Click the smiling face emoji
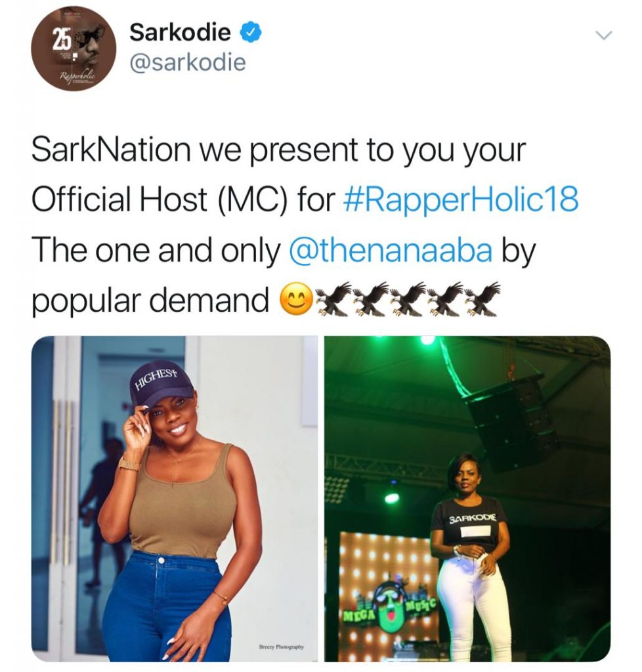This screenshot has height=672, width=642. coord(296,299)
